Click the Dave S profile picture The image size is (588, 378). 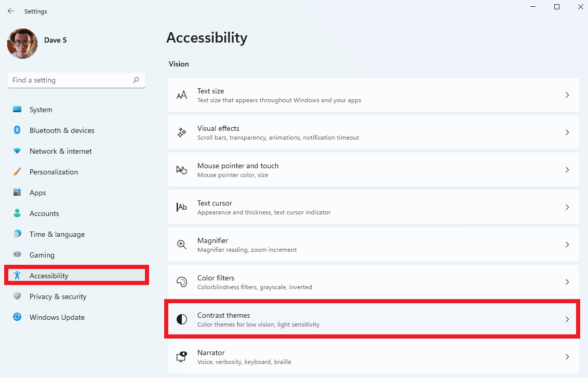point(22,44)
